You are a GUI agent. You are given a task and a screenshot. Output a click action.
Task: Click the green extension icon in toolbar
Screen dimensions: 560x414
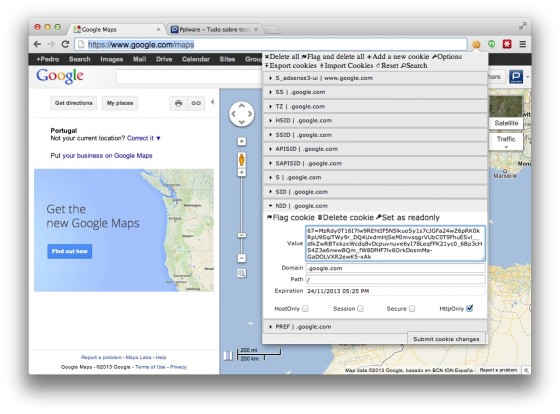(x=492, y=44)
